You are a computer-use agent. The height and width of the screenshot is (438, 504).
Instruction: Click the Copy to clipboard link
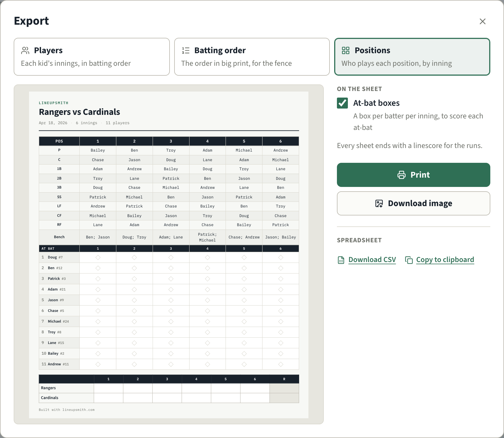coord(445,260)
